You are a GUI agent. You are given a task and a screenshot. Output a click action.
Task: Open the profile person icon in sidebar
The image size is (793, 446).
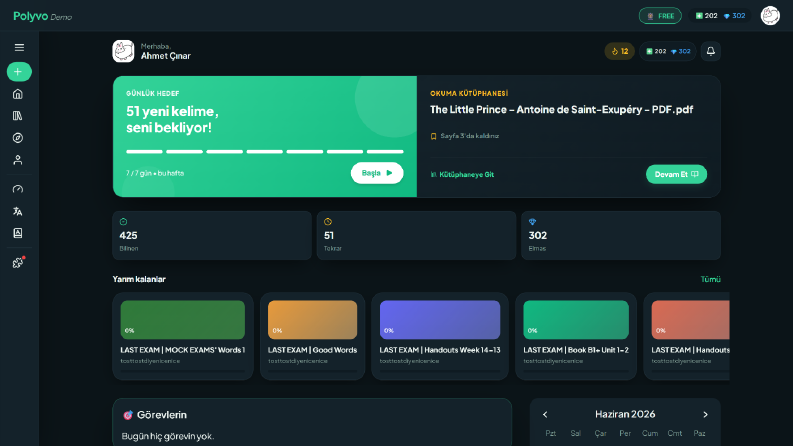click(18, 160)
